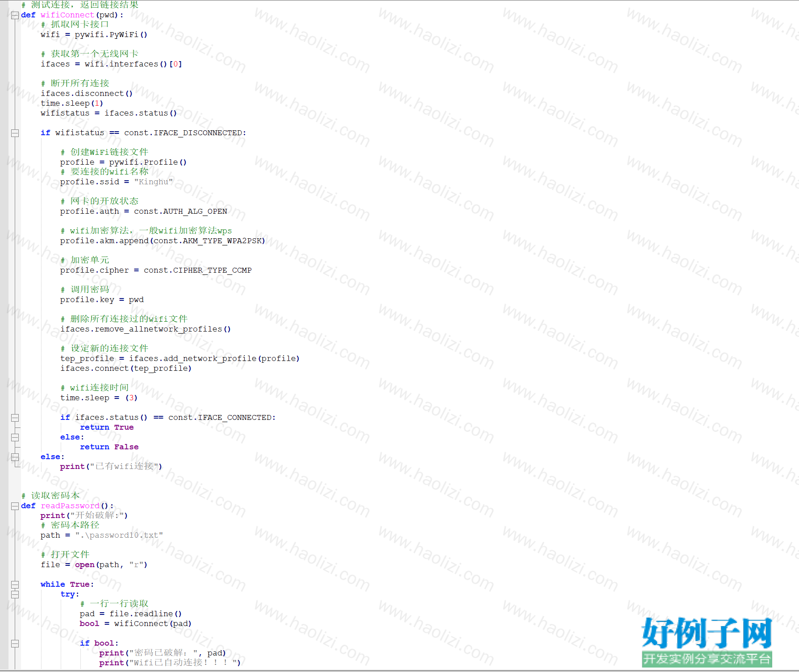Image resolution: width=799 pixels, height=672 pixels.
Task: Click the string "Kinghu" in profile.ssid
Action: point(153,182)
